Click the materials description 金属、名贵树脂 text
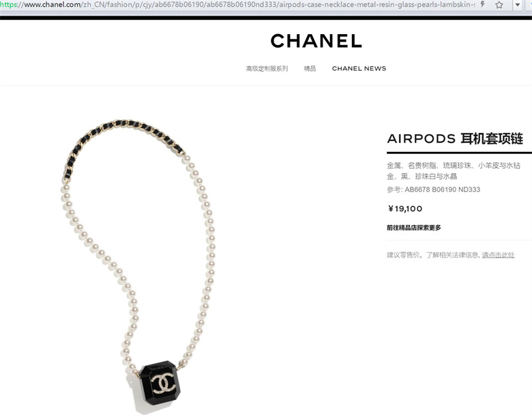This screenshot has height=417, width=532. 454,166
